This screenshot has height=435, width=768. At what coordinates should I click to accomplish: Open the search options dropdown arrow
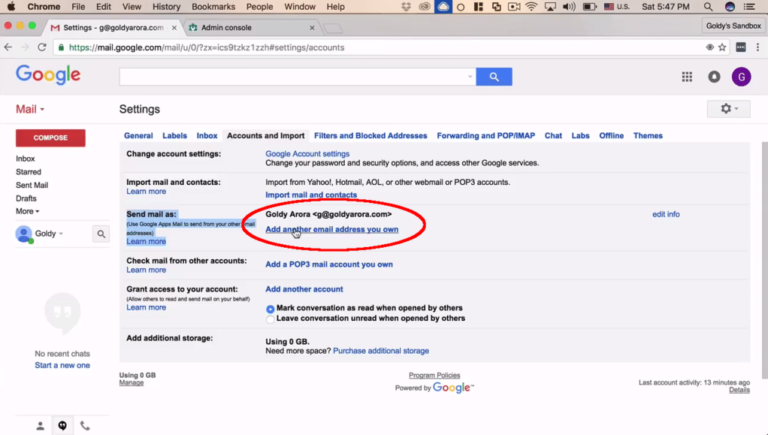pyautogui.click(x=470, y=76)
